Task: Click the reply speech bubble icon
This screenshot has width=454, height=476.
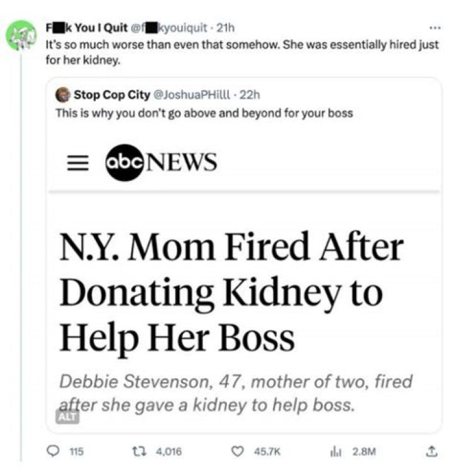Action: 53,451
